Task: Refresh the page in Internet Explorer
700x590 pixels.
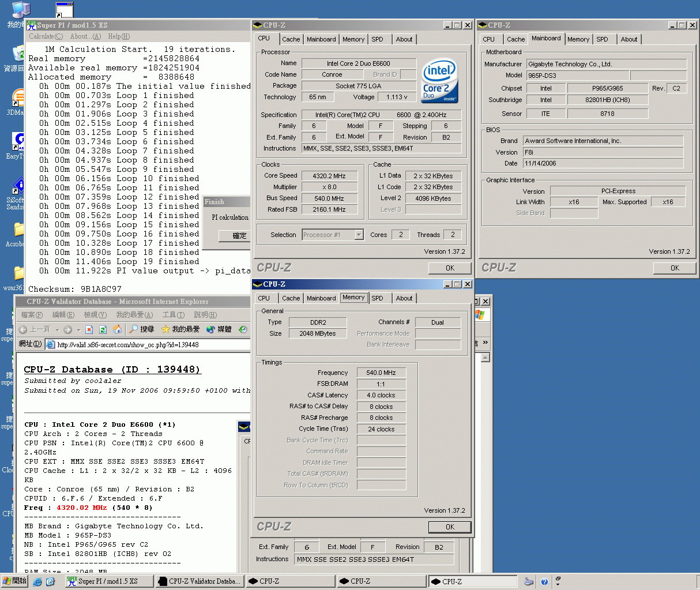Action: coord(103,329)
